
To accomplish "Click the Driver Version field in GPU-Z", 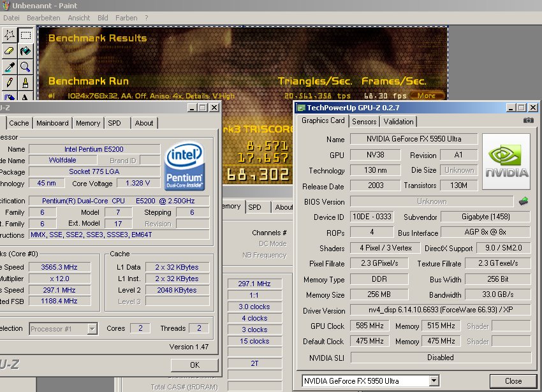I will tap(441, 310).
